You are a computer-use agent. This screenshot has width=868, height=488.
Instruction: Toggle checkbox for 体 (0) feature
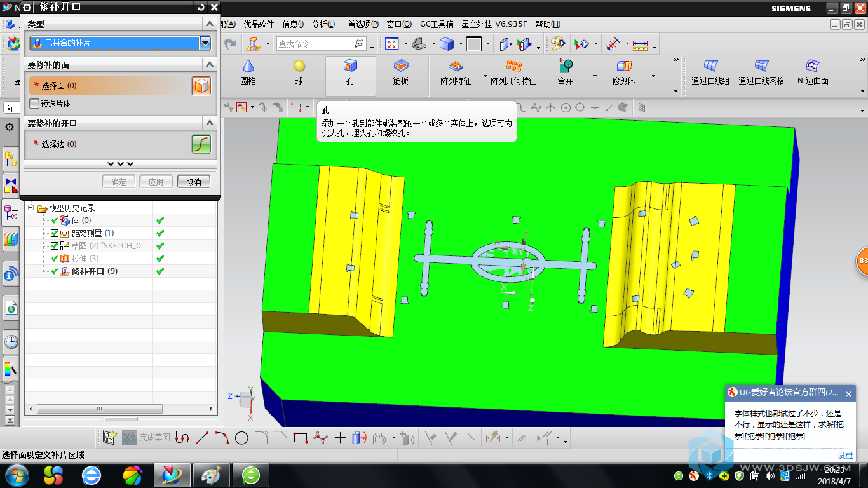click(54, 220)
